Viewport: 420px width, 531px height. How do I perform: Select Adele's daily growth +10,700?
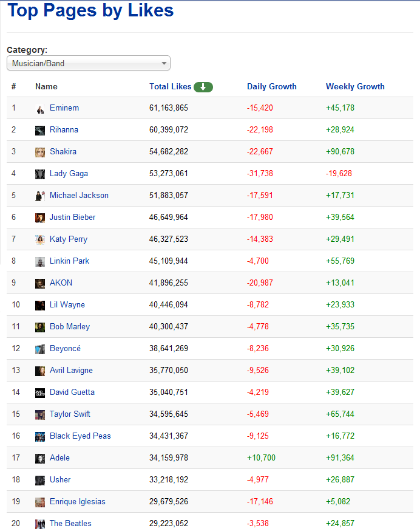pyautogui.click(x=261, y=458)
